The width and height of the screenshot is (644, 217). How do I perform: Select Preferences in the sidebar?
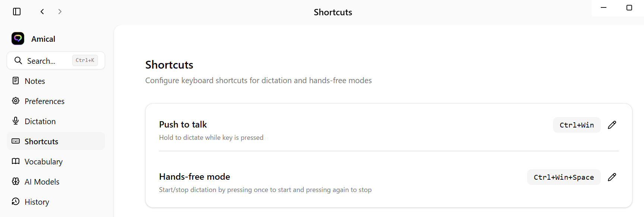pos(44,101)
